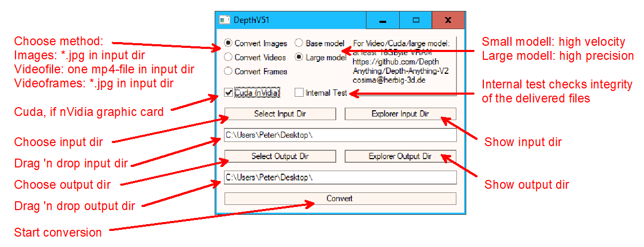Focus the output directory path field
Viewport: 644px width, 247px height.
tap(340, 177)
